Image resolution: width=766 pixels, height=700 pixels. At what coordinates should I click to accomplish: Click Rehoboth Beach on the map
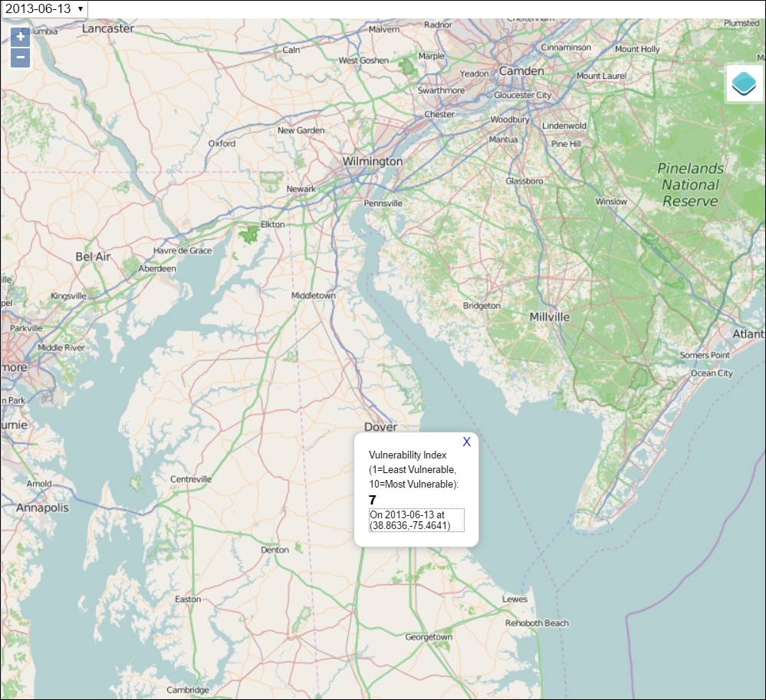click(537, 623)
